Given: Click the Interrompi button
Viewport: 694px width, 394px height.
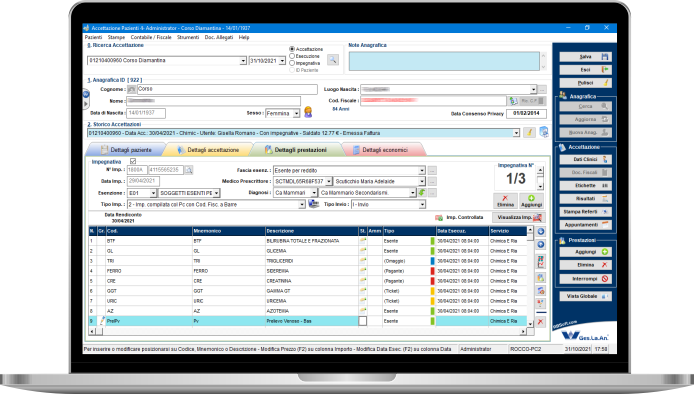Looking at the screenshot, I should [586, 279].
